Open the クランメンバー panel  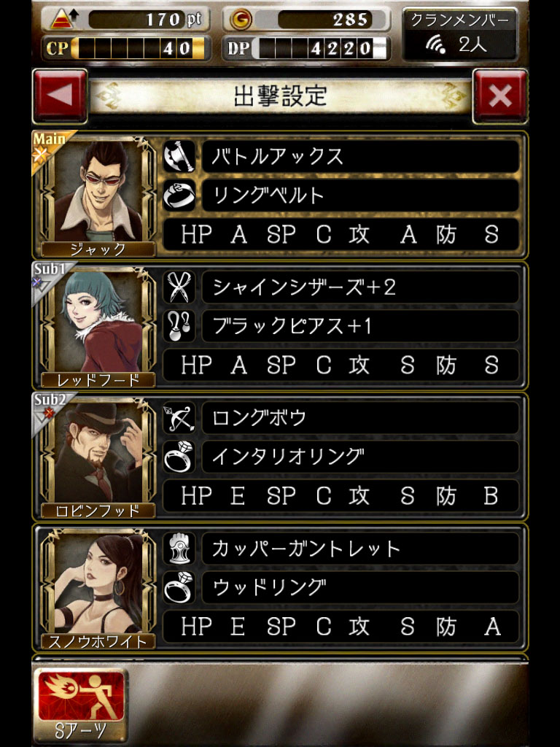point(460,34)
